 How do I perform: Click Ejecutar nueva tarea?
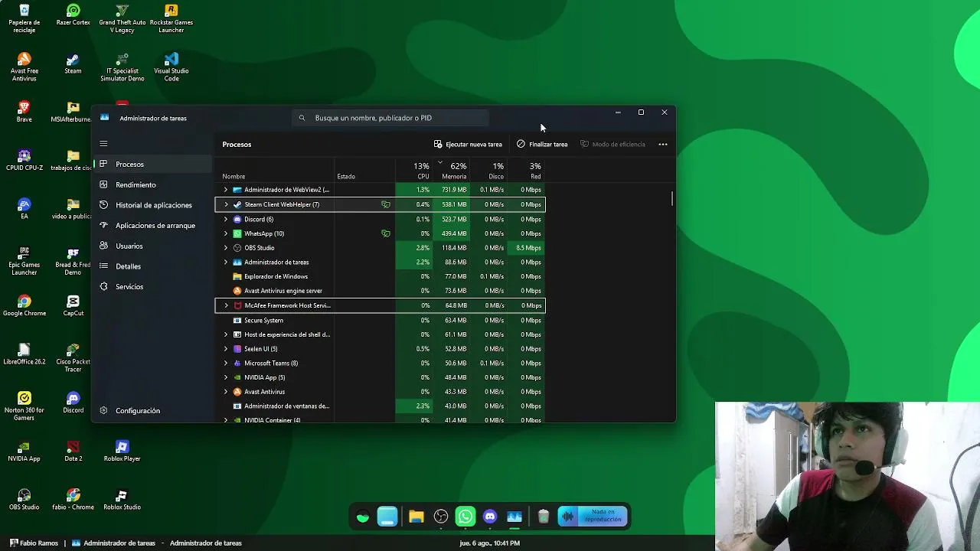(468, 144)
